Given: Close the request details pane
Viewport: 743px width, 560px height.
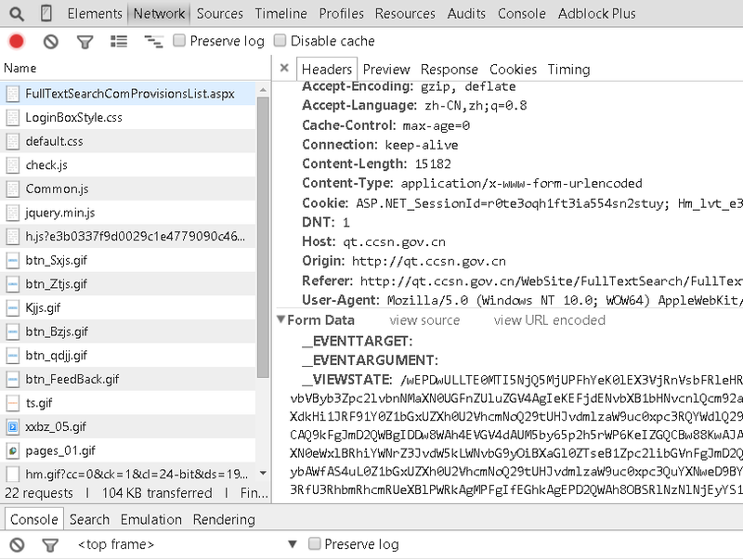Looking at the screenshot, I should pos(284,69).
